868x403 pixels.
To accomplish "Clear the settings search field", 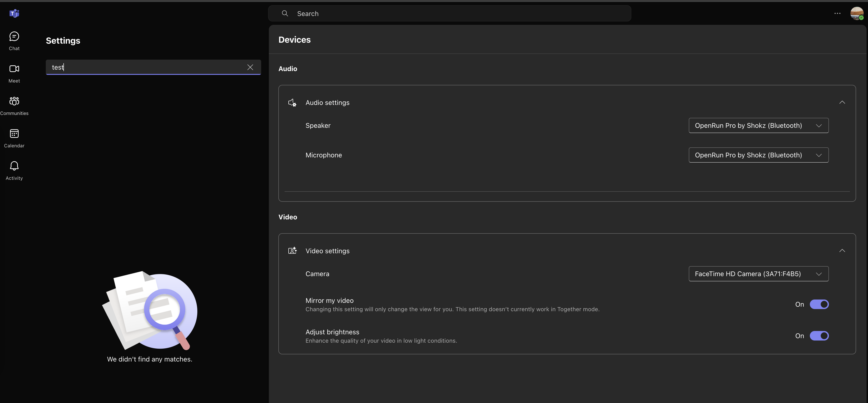I will point(250,67).
